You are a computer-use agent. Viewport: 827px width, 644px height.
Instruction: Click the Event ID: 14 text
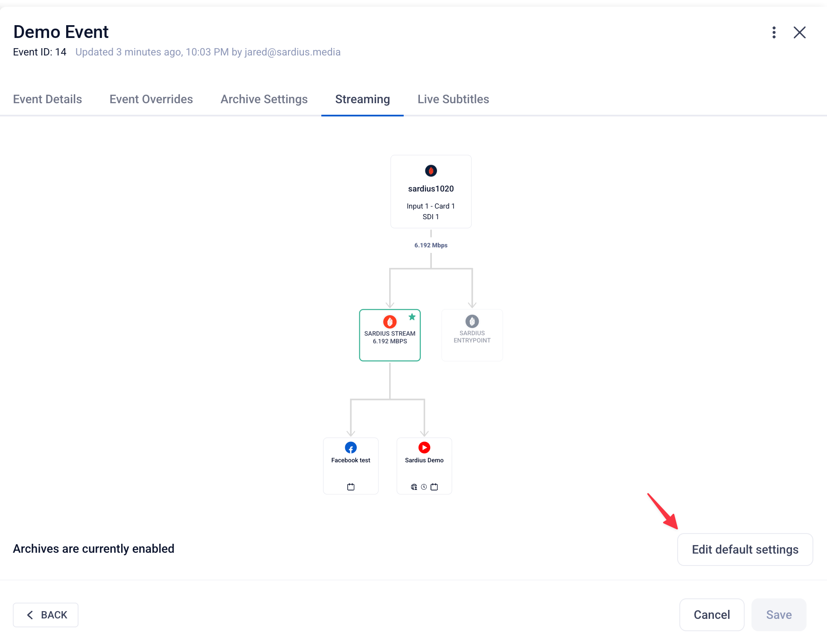40,52
